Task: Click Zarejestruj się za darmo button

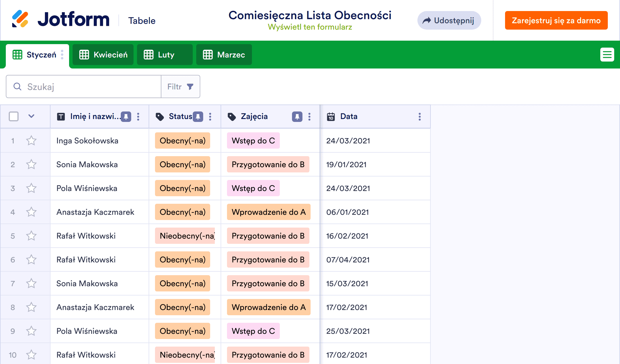Action: point(556,20)
